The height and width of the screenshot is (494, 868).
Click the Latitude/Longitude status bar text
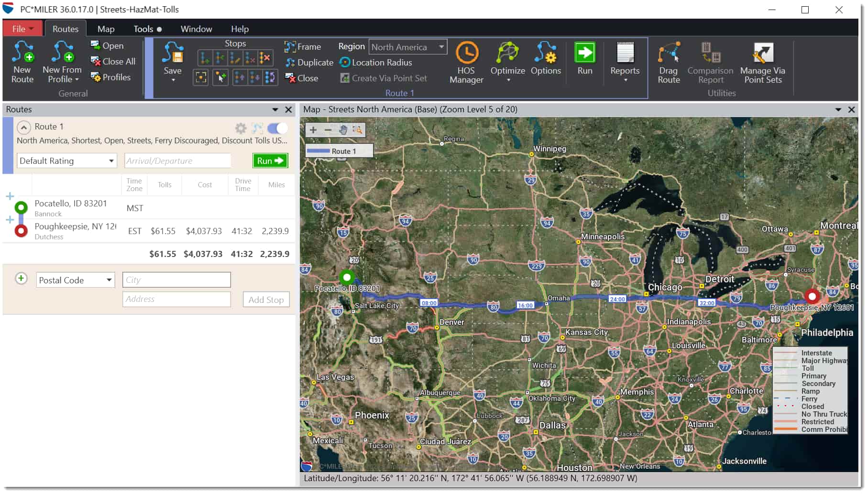[472, 479]
